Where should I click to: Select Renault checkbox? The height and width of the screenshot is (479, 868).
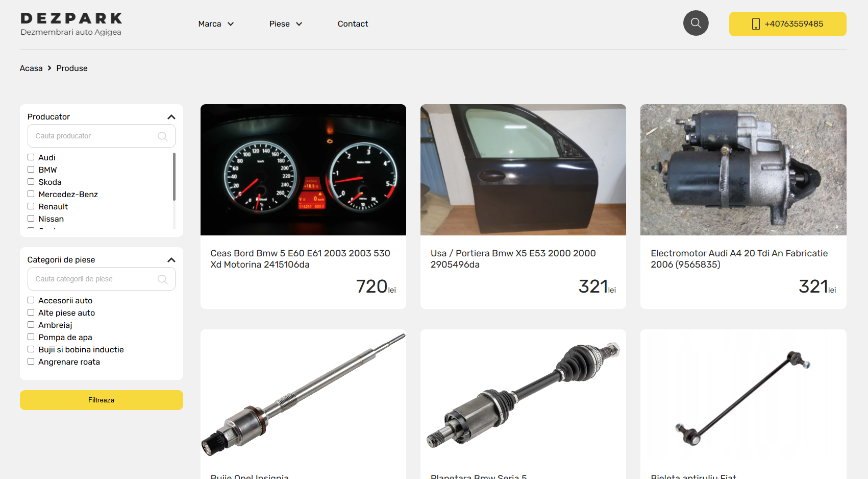pyautogui.click(x=31, y=206)
